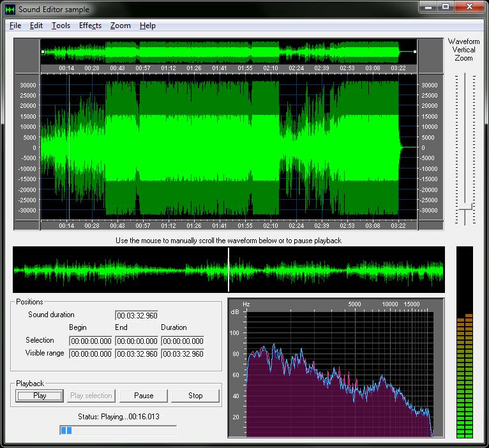The image size is (489, 448).
Task: Click the Play button
Action: coord(40,396)
